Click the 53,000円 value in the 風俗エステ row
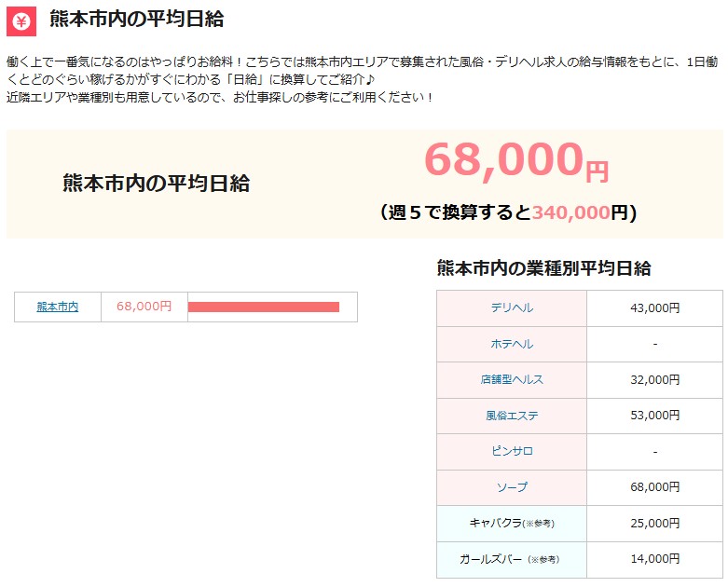Image resolution: width=728 pixels, height=587 pixels. point(654,416)
